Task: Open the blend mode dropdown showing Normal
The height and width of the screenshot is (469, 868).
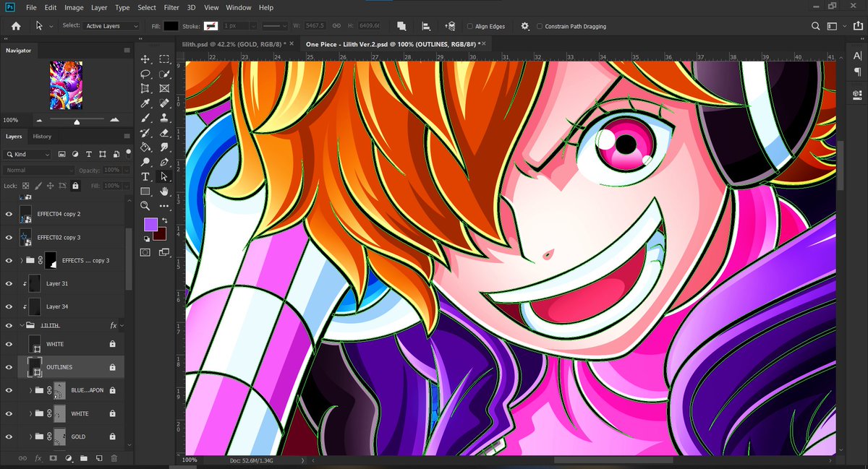Action: point(40,170)
